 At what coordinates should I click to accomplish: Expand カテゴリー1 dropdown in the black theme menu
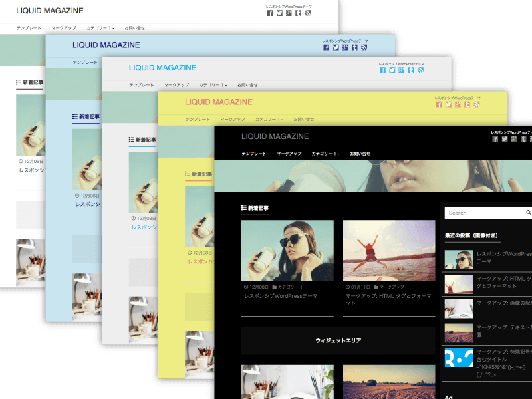(x=325, y=154)
